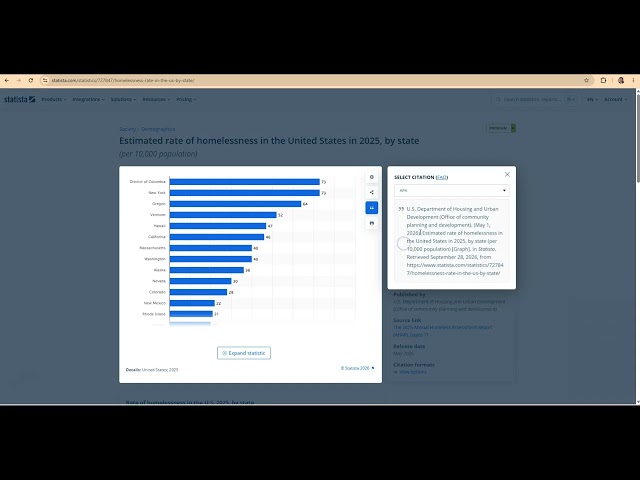
Task: Open the chart settings gear icon
Action: coord(371,177)
